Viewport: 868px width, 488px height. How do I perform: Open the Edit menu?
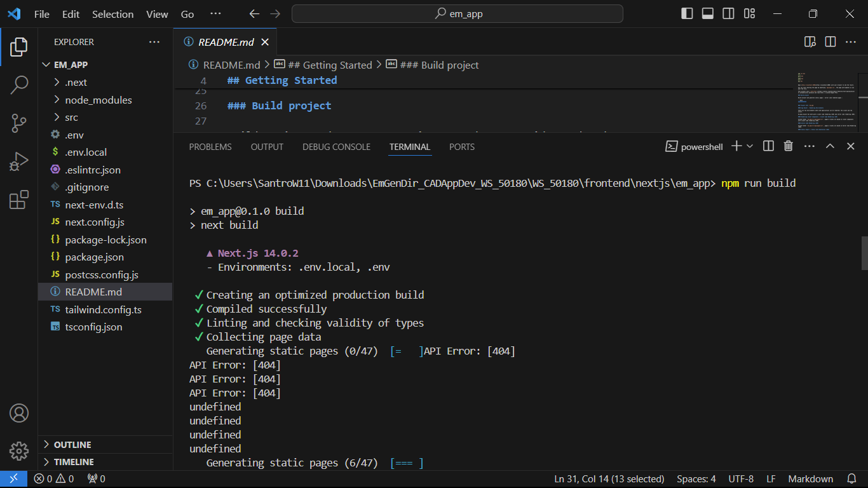coord(71,14)
